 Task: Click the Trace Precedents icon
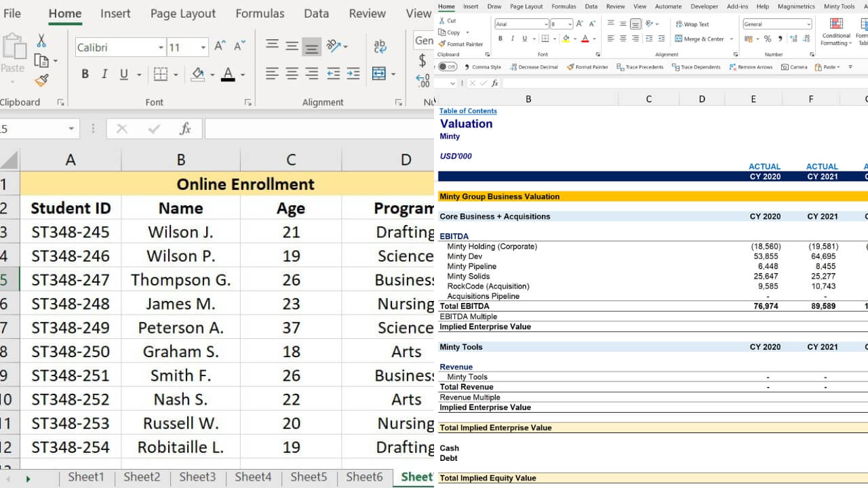coord(620,67)
